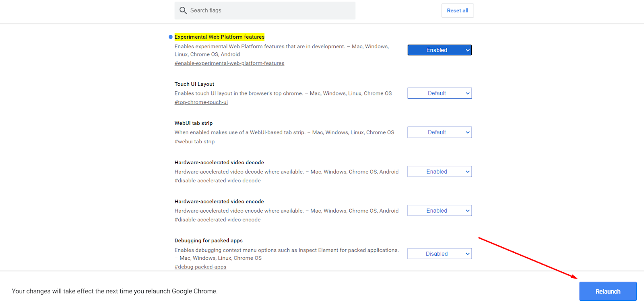The image size is (644, 306).
Task: Open the Experimental Web Platform features Enabled dropdown
Action: click(440, 50)
